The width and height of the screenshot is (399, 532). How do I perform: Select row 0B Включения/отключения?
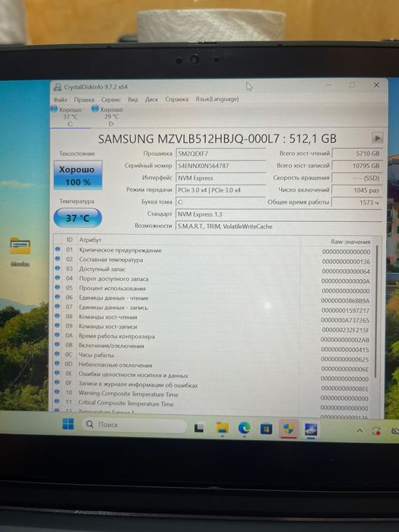tap(214, 347)
